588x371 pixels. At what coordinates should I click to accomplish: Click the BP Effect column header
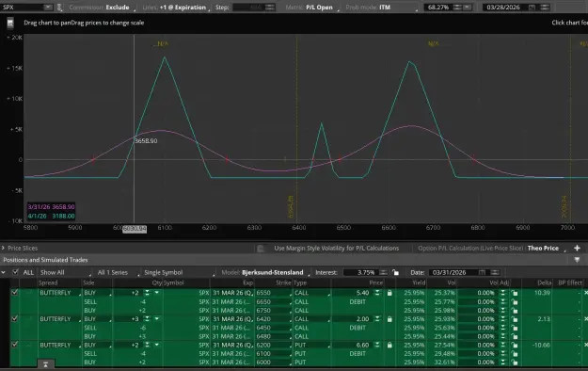[570, 282]
